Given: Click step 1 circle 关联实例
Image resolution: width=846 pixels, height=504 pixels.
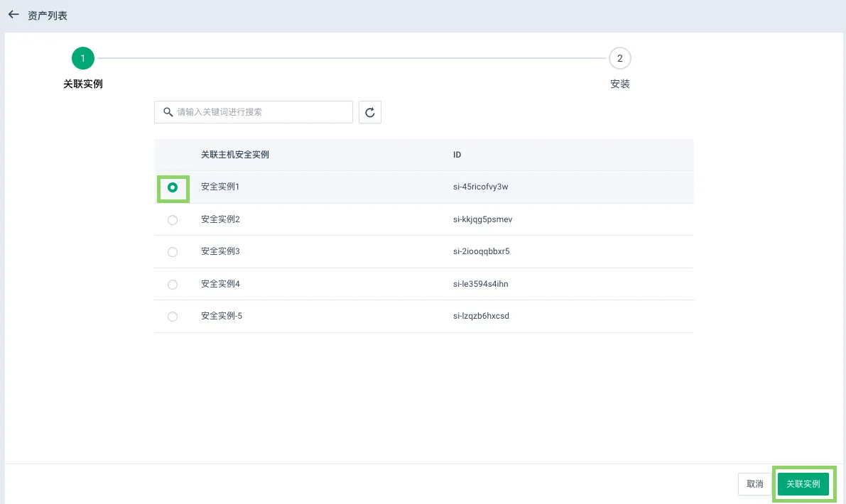Looking at the screenshot, I should click(83, 58).
